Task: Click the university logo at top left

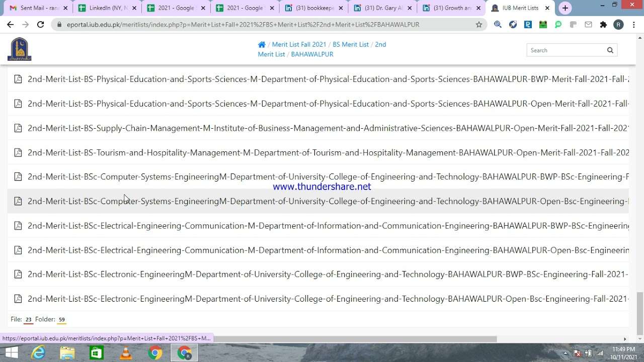Action: coord(20,49)
